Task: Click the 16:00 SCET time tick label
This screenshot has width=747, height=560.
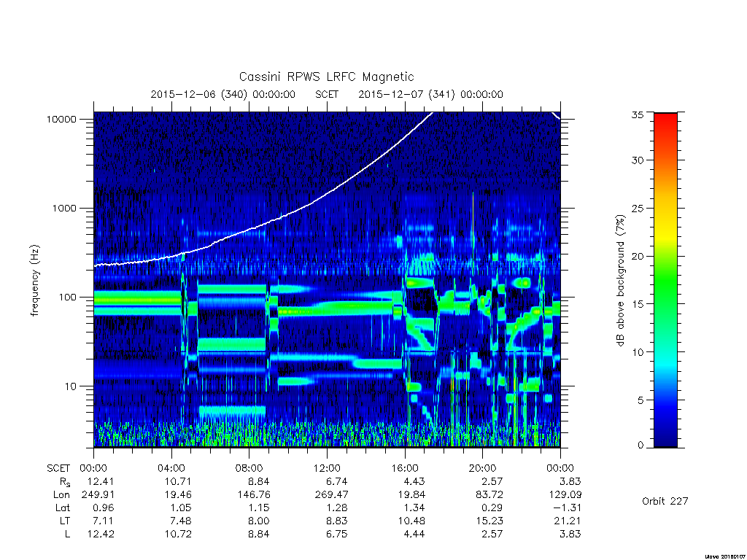Action: (404, 468)
